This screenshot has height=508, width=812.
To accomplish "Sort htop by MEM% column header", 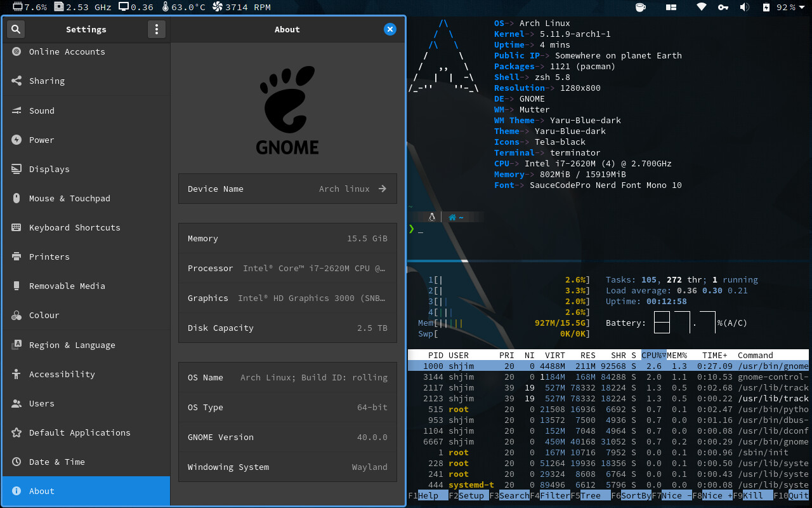I will pyautogui.click(x=677, y=355).
